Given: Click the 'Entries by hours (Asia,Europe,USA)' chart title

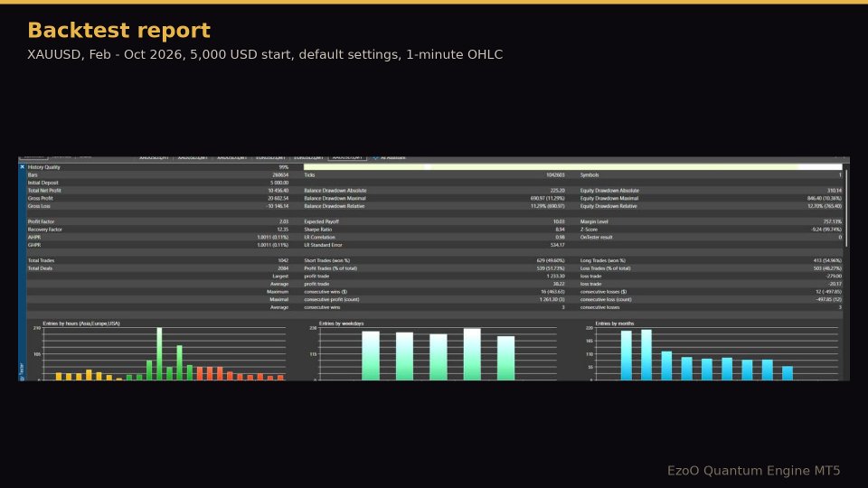Looking at the screenshot, I should (81, 324).
